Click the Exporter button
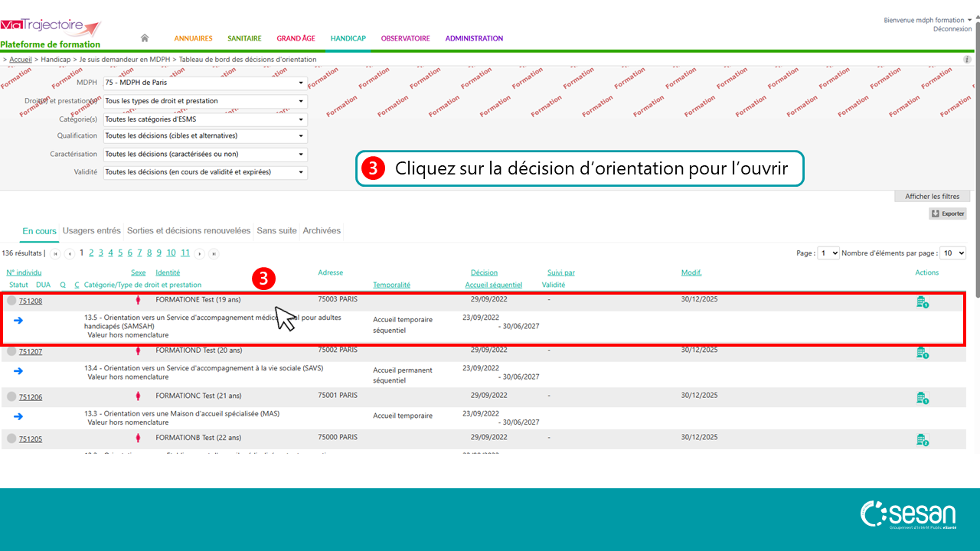The image size is (980, 551). [948, 214]
